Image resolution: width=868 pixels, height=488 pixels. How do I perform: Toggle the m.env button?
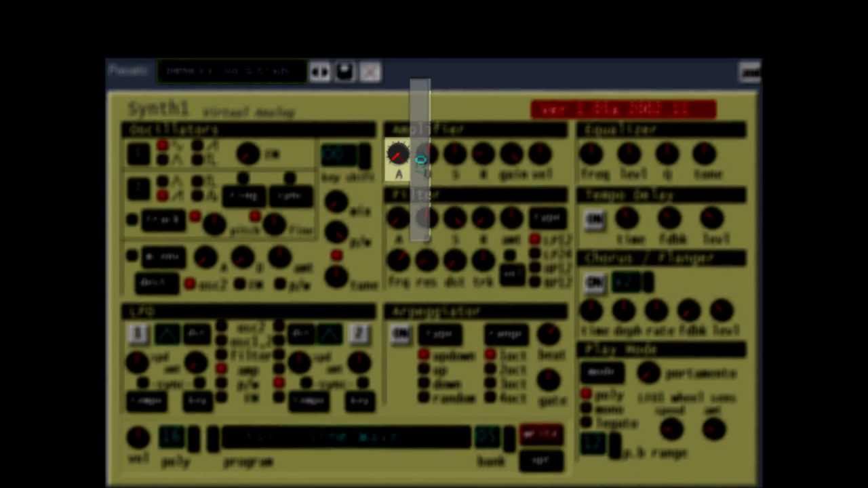pos(163,257)
